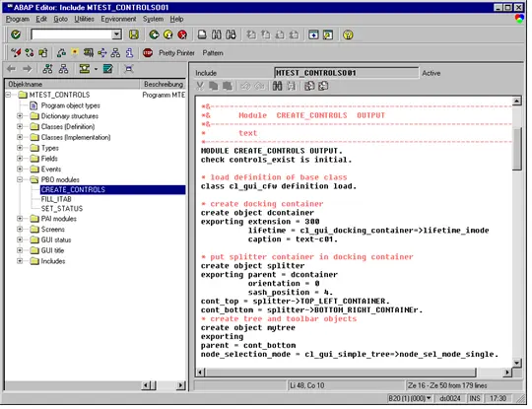Click the Pretty Printer button
This screenshot has width=532, height=409.
coord(176,53)
